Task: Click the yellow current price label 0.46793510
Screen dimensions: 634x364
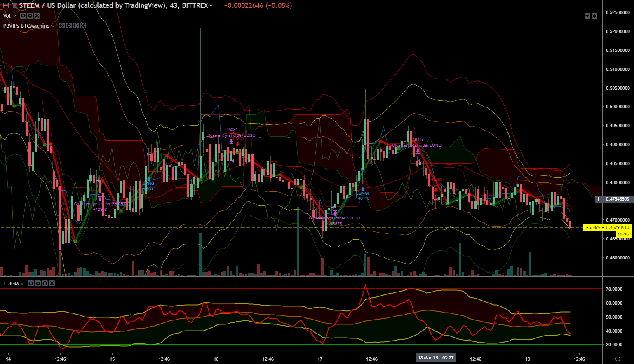Action: tap(617, 227)
